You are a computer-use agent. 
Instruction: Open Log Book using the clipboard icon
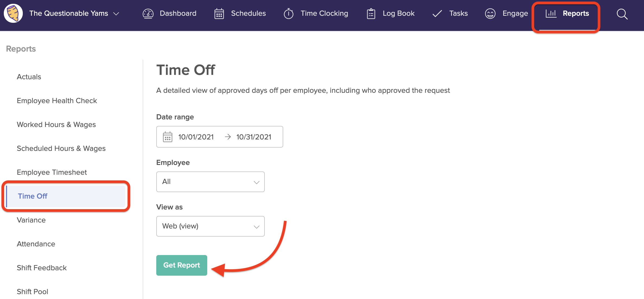point(371,13)
